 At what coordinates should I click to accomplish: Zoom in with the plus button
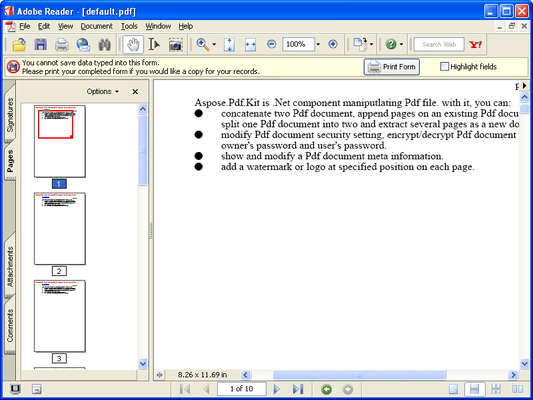tap(333, 44)
